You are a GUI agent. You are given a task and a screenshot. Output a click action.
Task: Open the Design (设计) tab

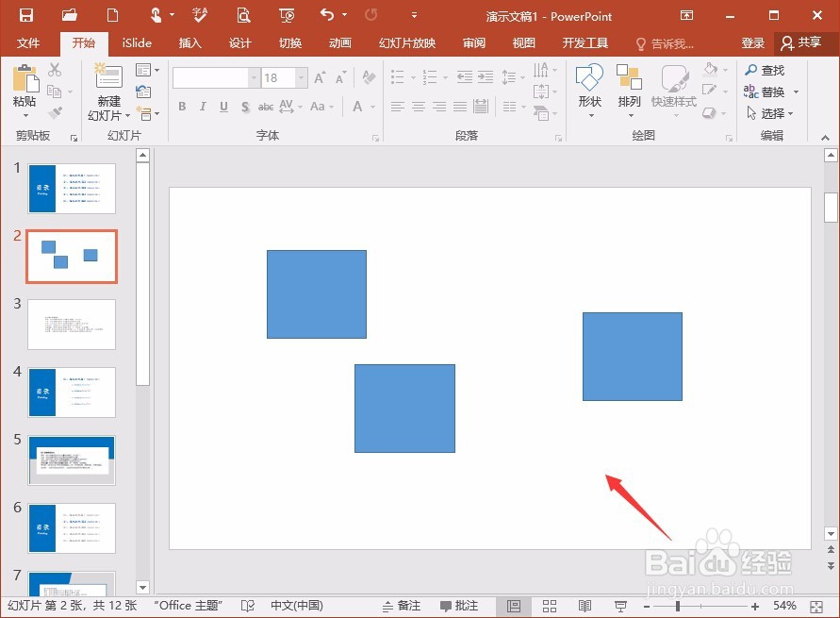(x=239, y=42)
